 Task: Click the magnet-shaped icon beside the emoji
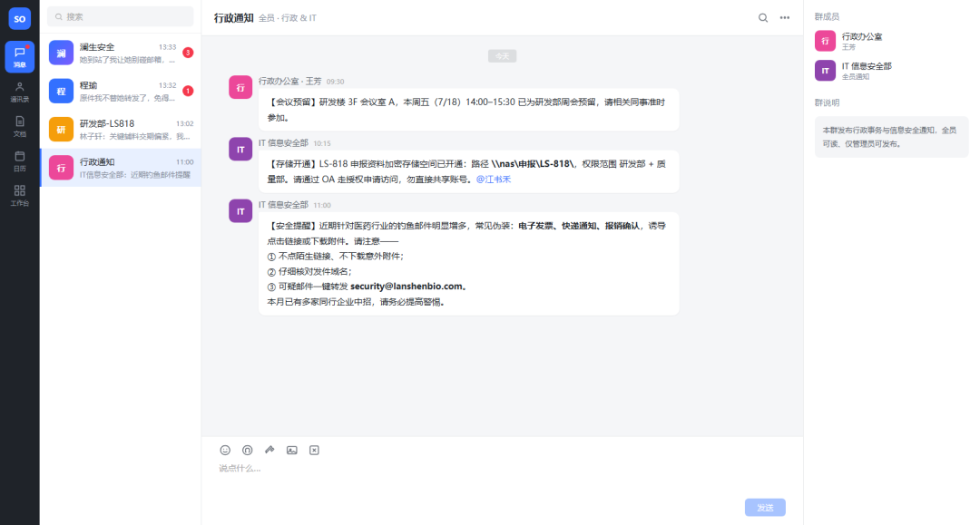[248, 450]
